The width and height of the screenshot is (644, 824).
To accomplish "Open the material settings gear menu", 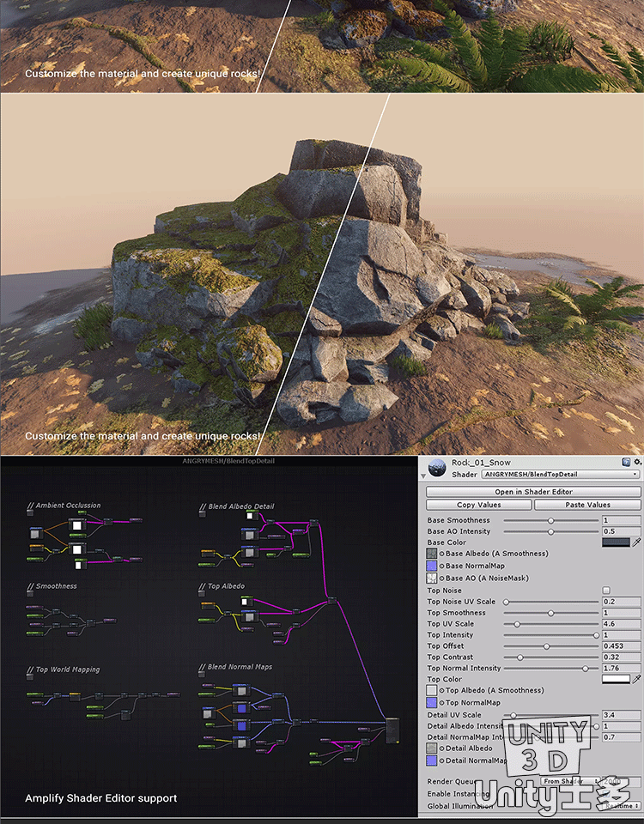I will (x=636, y=462).
